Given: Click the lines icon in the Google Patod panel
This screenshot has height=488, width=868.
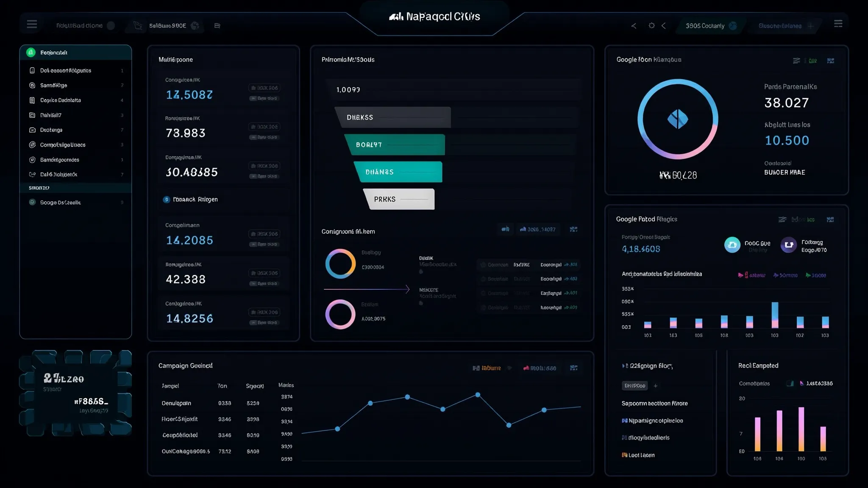Looking at the screenshot, I should point(782,219).
